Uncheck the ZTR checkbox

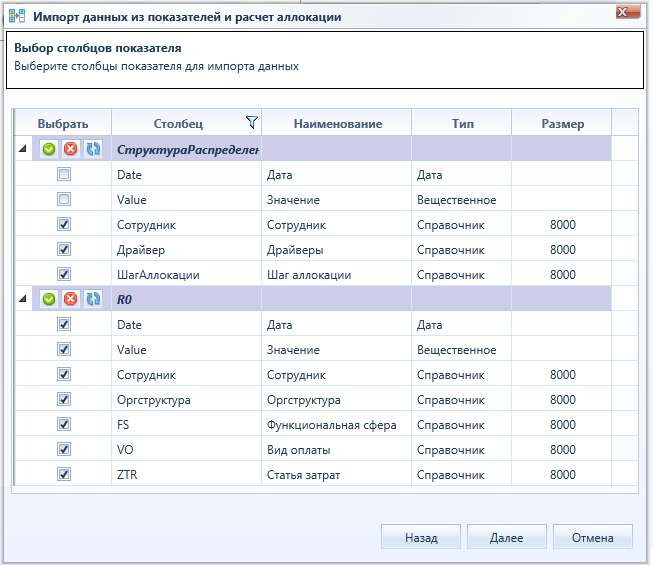64,474
